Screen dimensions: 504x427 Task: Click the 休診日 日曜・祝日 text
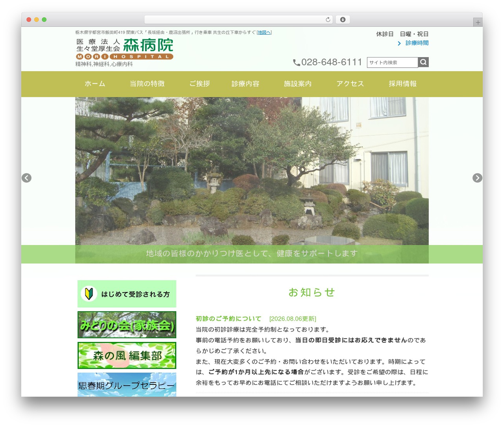pyautogui.click(x=402, y=34)
